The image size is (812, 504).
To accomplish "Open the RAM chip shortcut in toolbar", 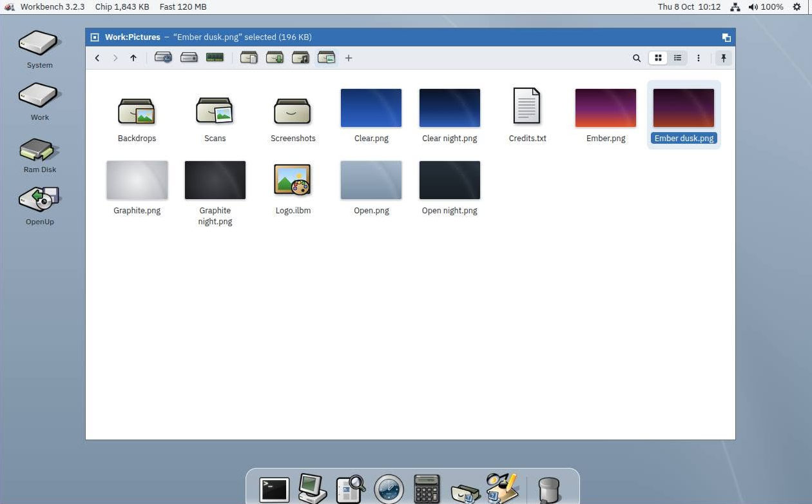I will [215, 58].
